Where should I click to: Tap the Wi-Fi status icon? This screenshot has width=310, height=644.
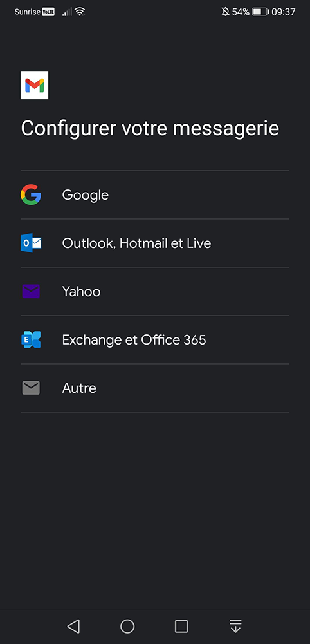coord(80,12)
